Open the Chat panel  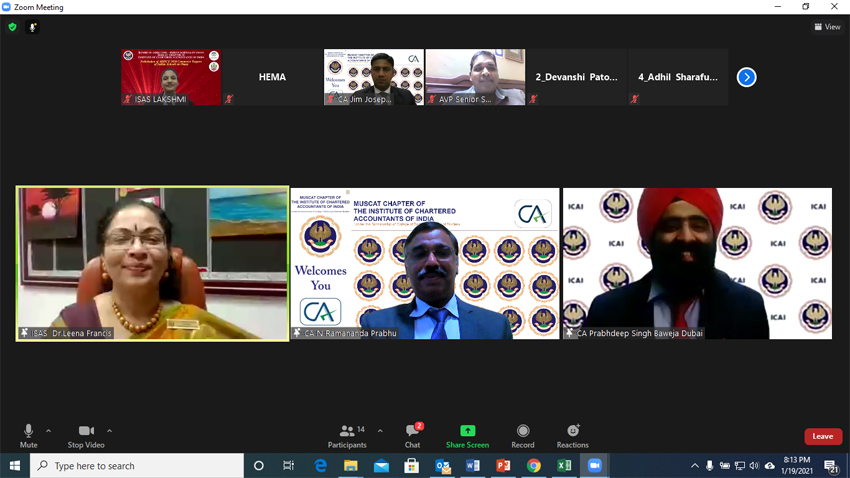point(412,435)
